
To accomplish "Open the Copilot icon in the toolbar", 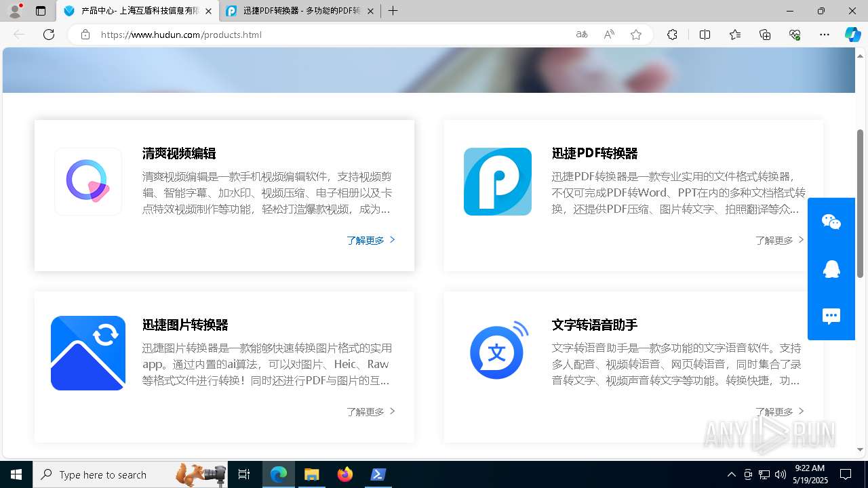I will (852, 35).
